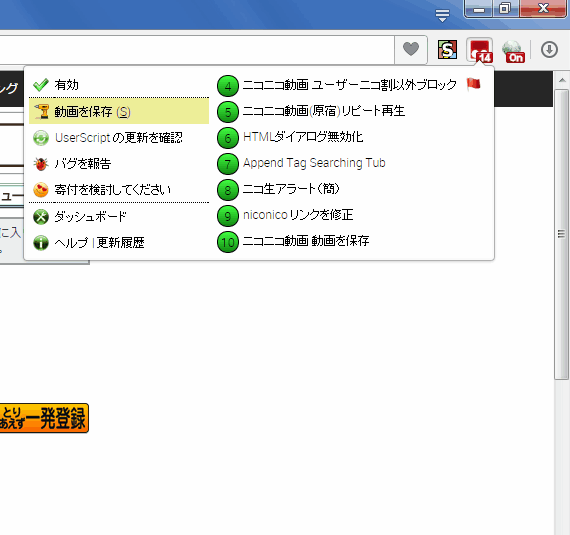570x535 pixels.
Task: Click the heart-eyes smiley donation icon
Action: [41, 190]
